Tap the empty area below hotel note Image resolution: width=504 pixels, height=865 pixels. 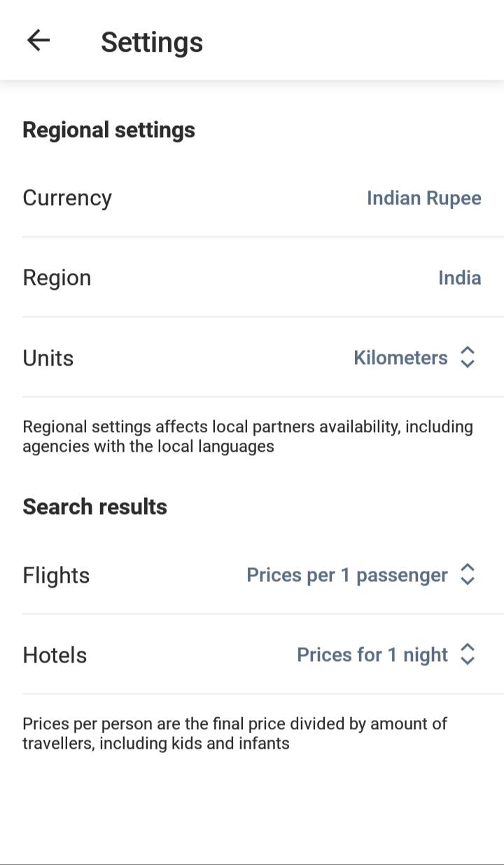[252, 809]
